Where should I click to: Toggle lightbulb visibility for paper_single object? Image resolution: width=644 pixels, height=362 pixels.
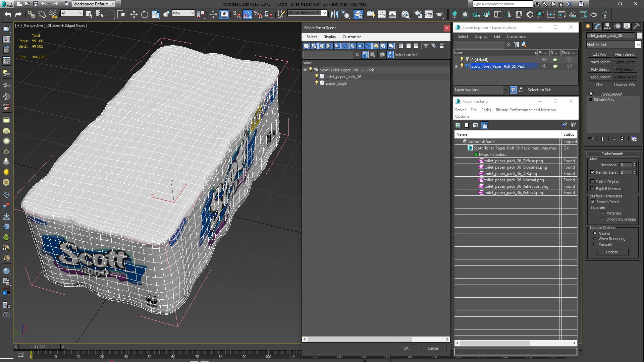click(316, 83)
